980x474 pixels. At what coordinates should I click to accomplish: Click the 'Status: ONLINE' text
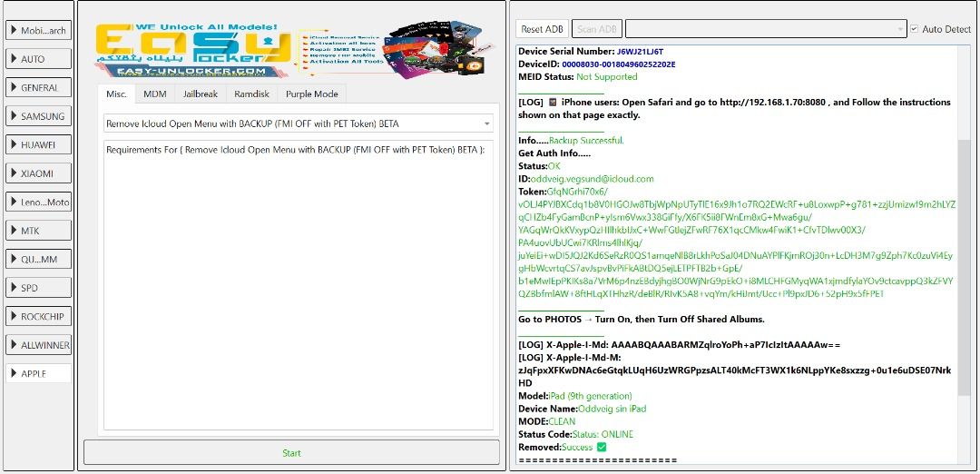[603, 434]
